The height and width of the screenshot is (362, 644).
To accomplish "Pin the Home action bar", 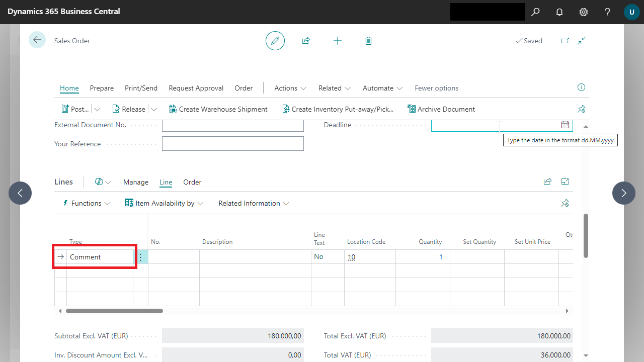I will coord(582,109).
